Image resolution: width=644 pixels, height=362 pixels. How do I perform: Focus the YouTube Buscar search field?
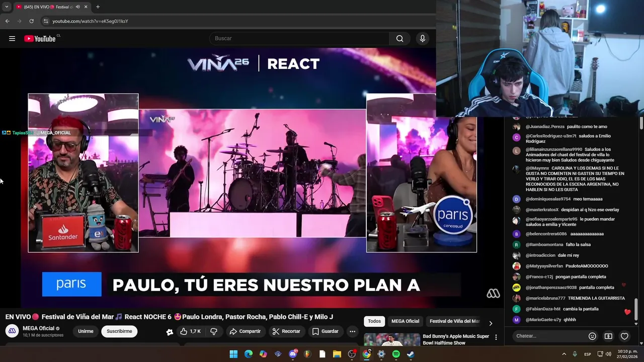tap(299, 39)
